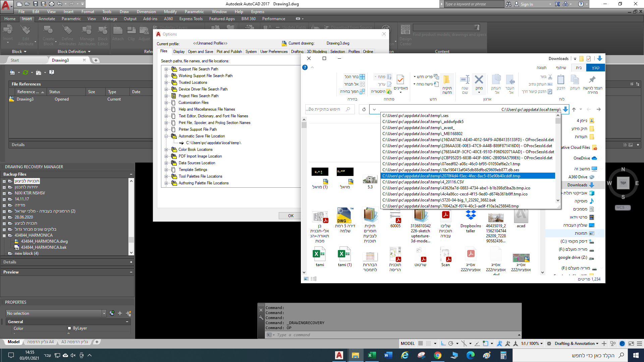Collapse the 434844_HARMONICA backup folder
The width and height of the screenshot is (644, 362).
[x=4, y=235]
